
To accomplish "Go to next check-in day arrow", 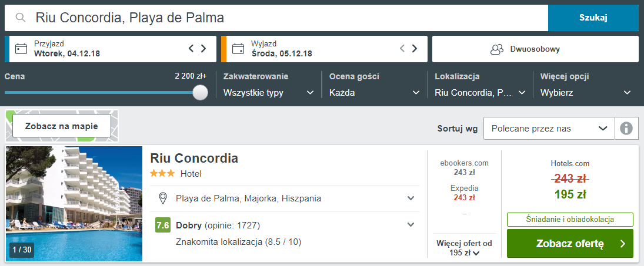I will (x=203, y=49).
